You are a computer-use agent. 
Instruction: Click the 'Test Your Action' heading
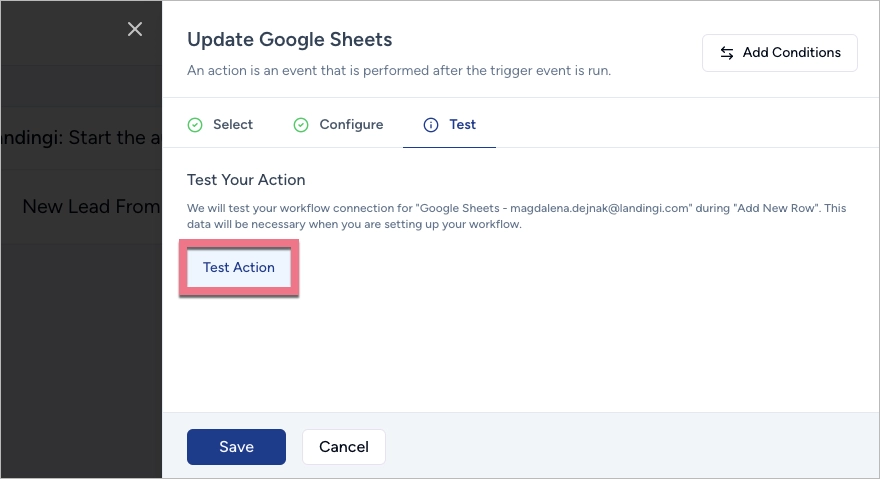246,180
